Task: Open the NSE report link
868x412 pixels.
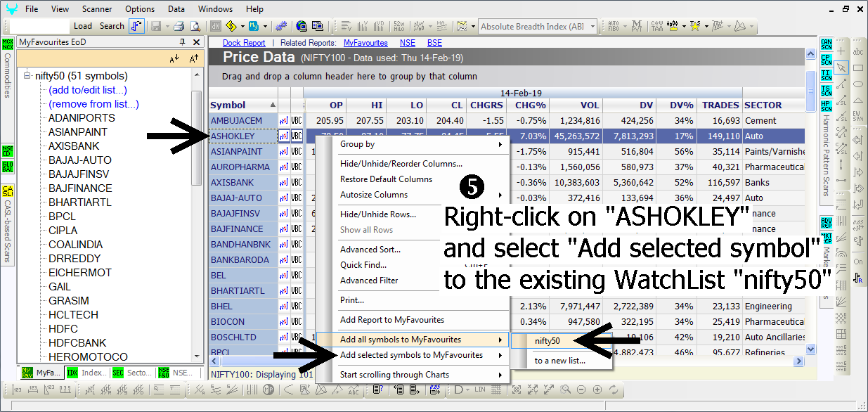Action: (x=408, y=43)
